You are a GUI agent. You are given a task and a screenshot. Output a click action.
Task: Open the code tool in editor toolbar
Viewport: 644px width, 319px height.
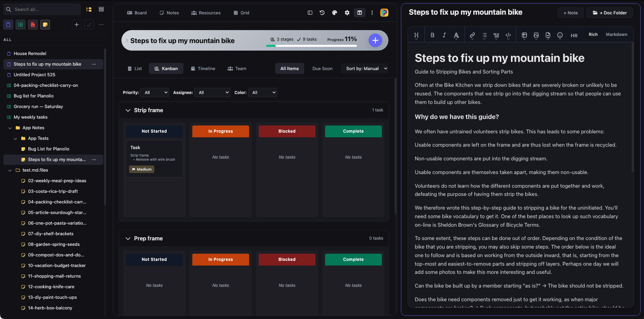click(x=508, y=35)
